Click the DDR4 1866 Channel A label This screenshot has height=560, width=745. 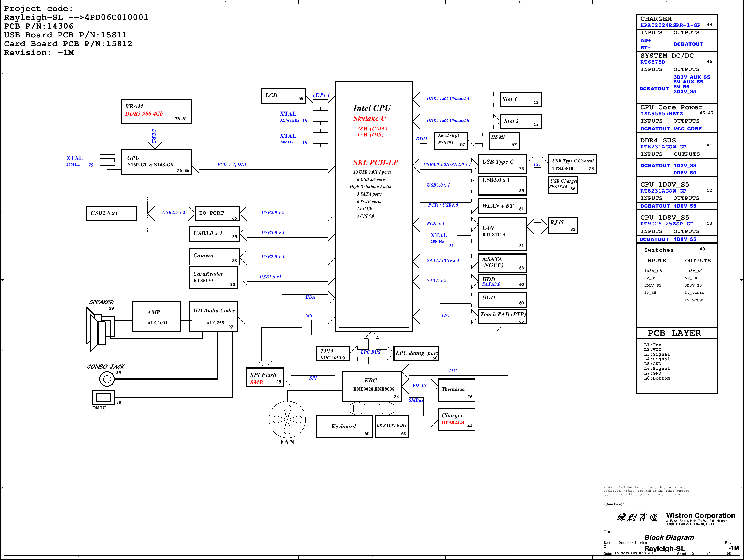(448, 99)
